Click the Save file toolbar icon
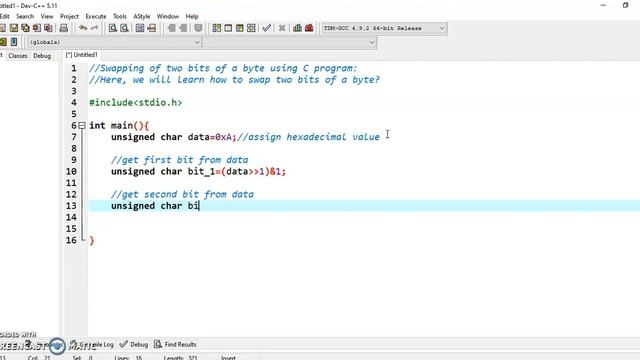640x360 pixels. (x=14, y=28)
